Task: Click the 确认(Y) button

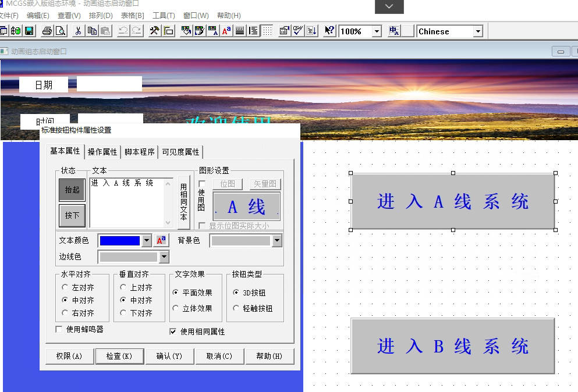Action: (169, 357)
